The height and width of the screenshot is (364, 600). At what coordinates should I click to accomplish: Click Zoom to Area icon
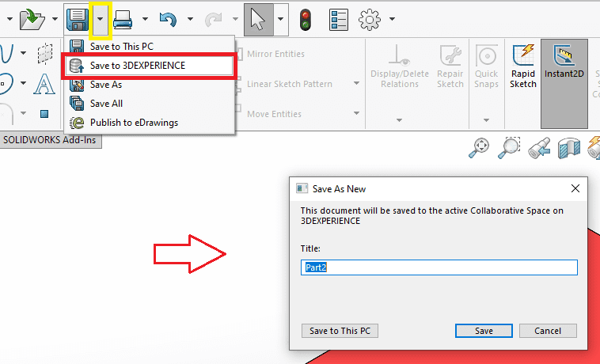click(509, 148)
